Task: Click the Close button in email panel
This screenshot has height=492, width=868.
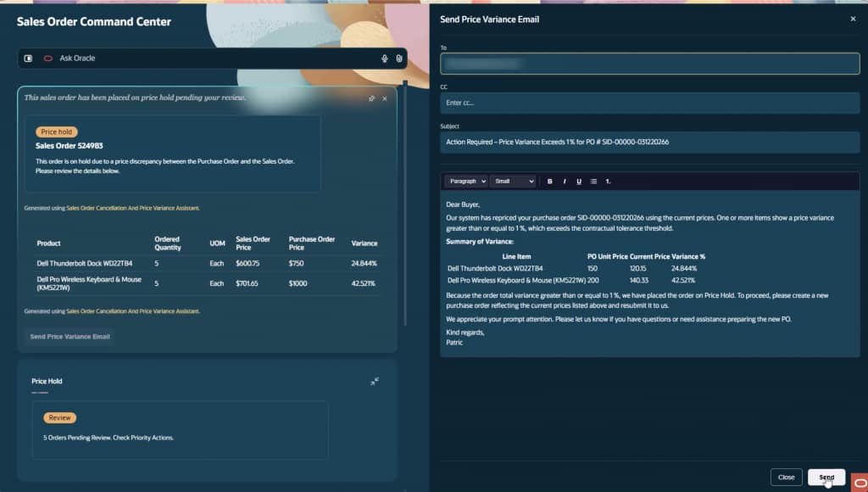Action: pos(786,477)
